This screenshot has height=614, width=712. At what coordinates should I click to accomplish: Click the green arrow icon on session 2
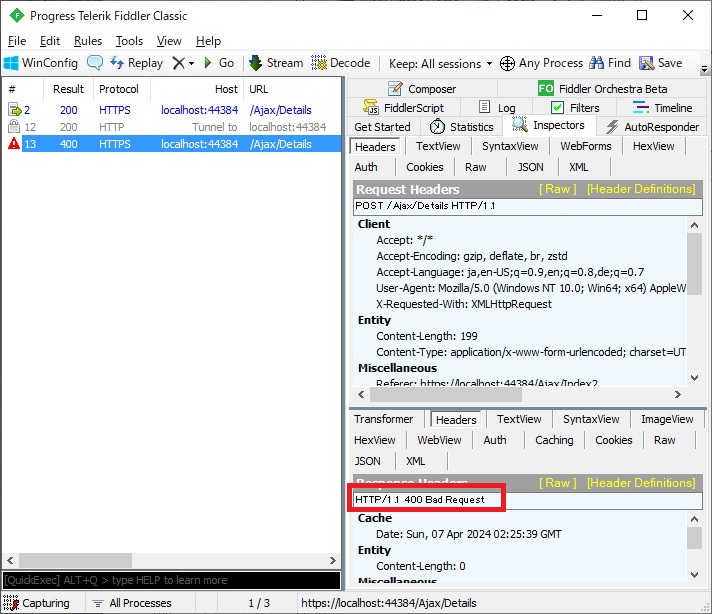pyautogui.click(x=15, y=109)
